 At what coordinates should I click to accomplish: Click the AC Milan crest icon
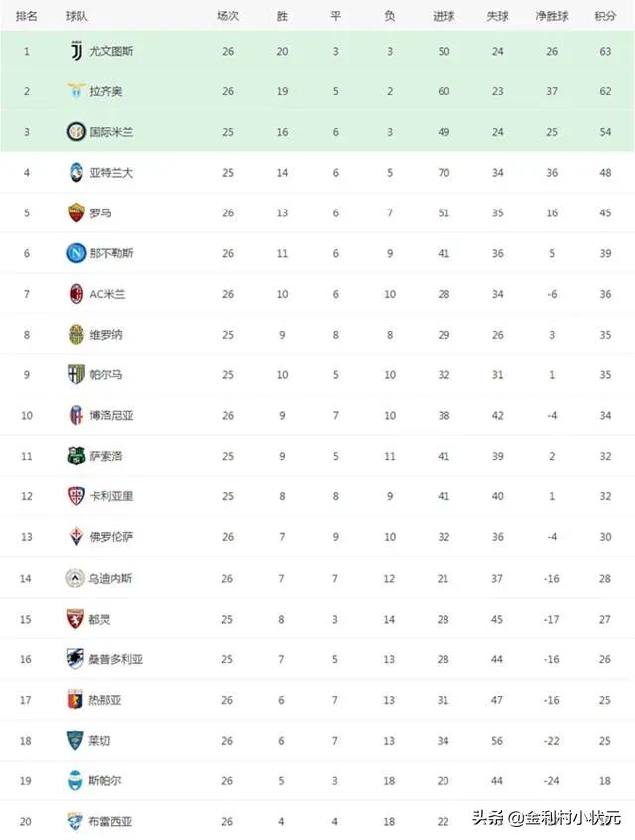coord(76,294)
